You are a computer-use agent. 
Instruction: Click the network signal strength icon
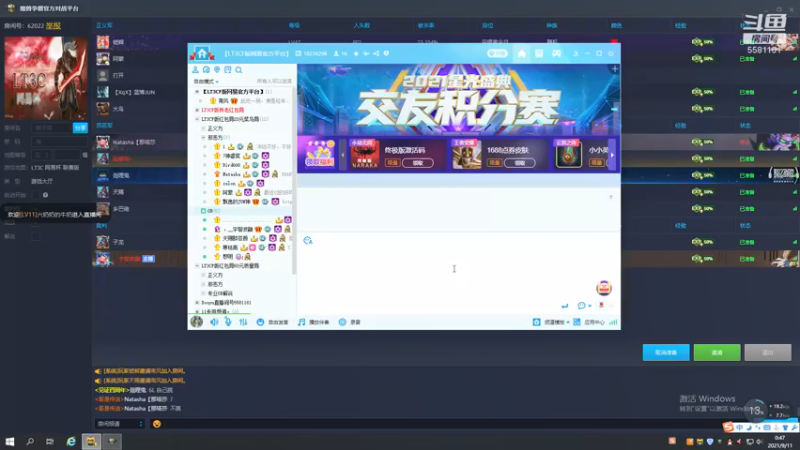pyautogui.click(x=613, y=322)
